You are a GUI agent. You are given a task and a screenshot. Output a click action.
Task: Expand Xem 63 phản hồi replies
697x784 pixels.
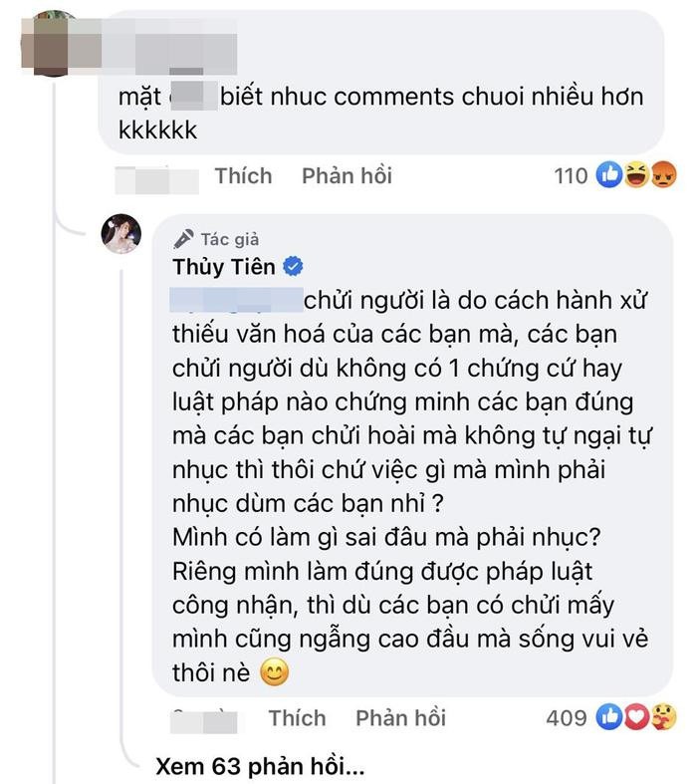tap(259, 768)
